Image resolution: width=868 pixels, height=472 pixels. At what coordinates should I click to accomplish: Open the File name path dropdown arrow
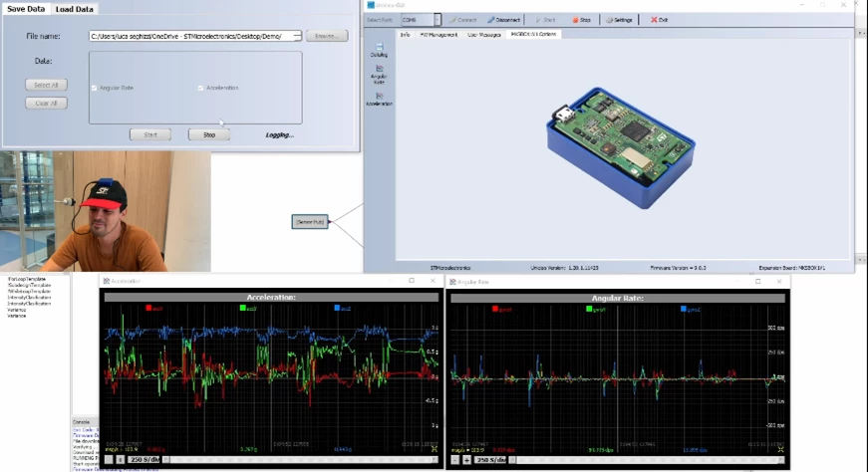pyautogui.click(x=297, y=36)
